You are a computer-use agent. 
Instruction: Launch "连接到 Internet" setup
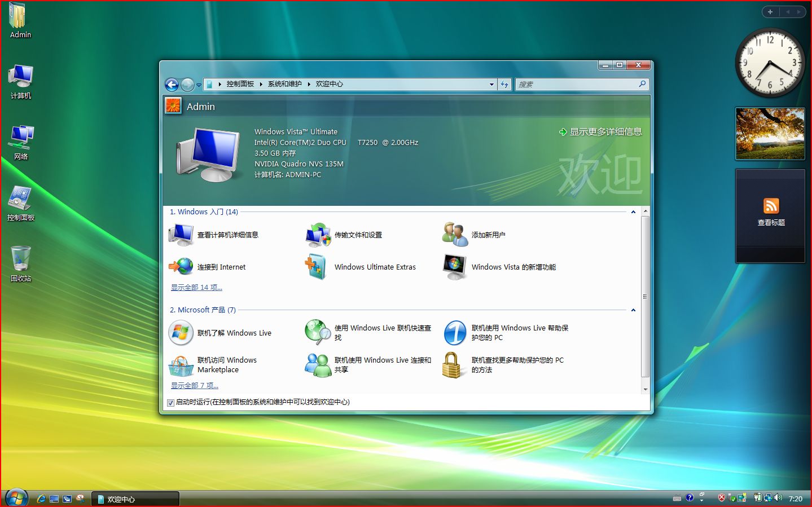(223, 267)
